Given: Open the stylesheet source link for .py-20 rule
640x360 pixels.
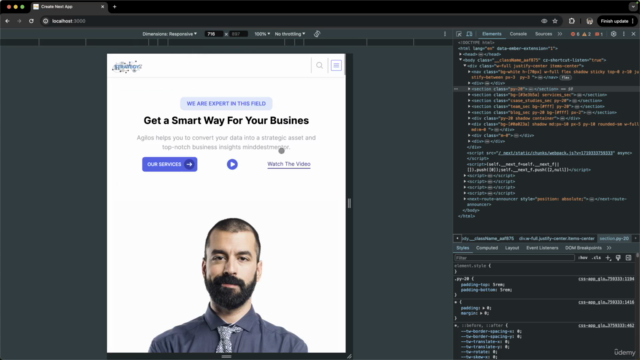Looking at the screenshot, I should (x=606, y=279).
